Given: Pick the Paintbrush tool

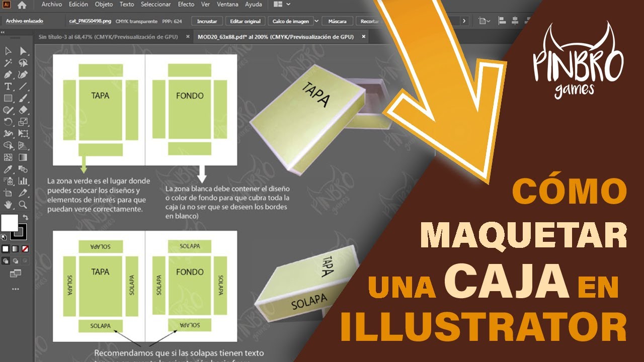Looking at the screenshot, I should coord(23,98).
